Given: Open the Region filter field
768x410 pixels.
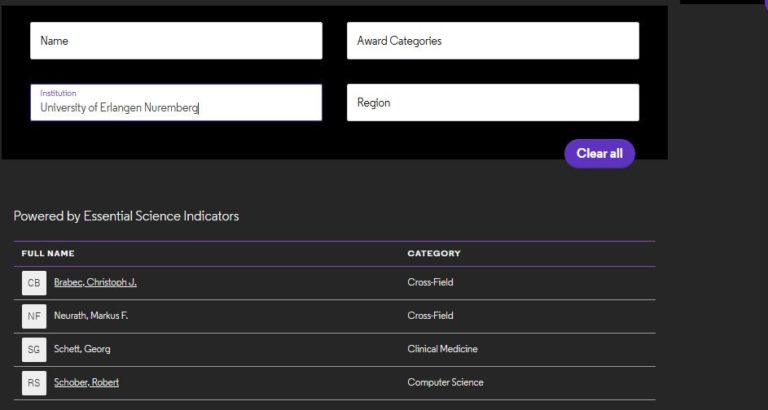Looking at the screenshot, I should (x=492, y=103).
